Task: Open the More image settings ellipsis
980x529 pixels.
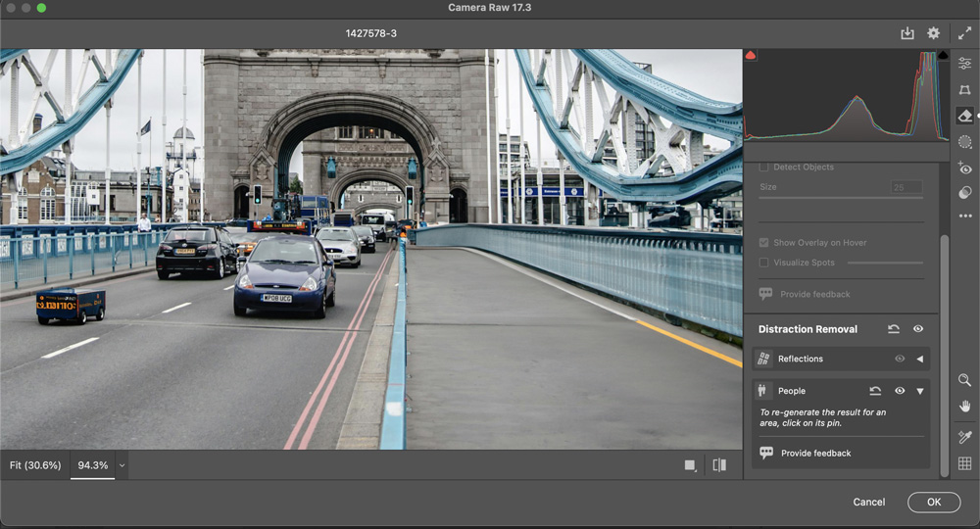Action: (965, 216)
